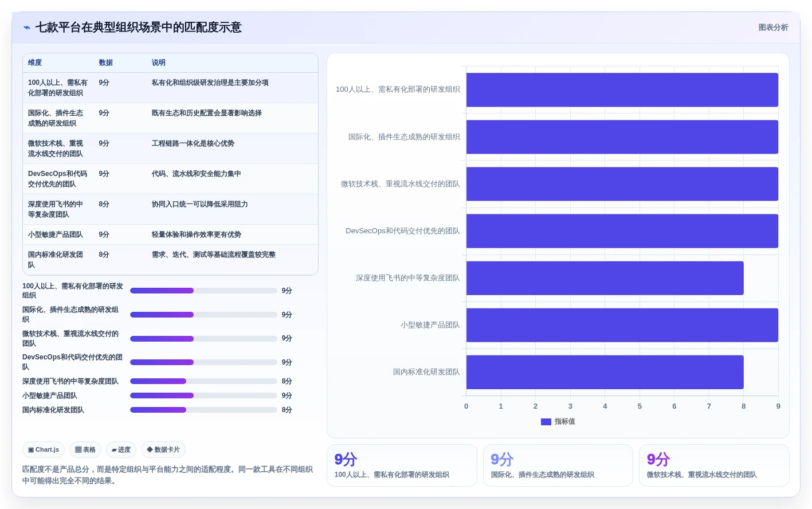Click the chart bar for 微软技术栈、重视流水线交付的团队

click(x=622, y=184)
